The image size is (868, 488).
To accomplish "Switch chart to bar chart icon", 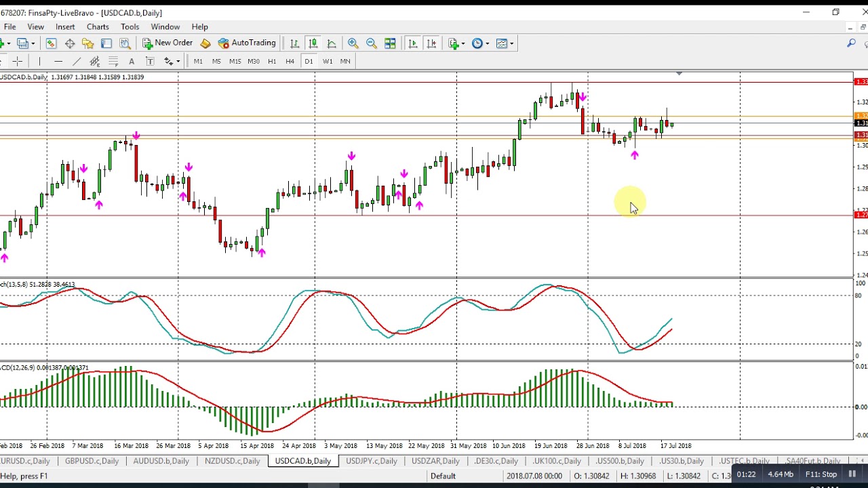I will click(x=294, y=43).
